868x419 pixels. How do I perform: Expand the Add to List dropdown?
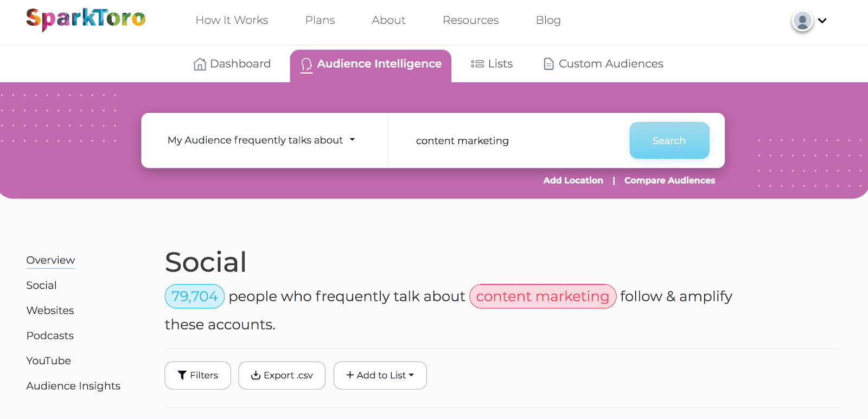coord(380,375)
